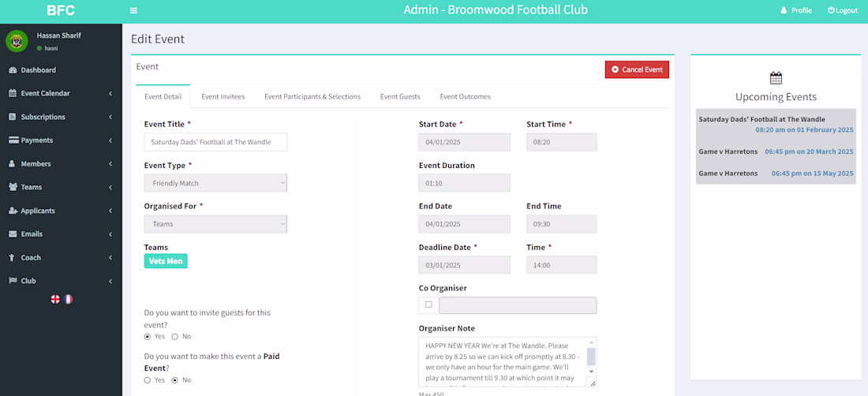868x396 pixels.
Task: Click the Payments card icon
Action: click(x=13, y=140)
